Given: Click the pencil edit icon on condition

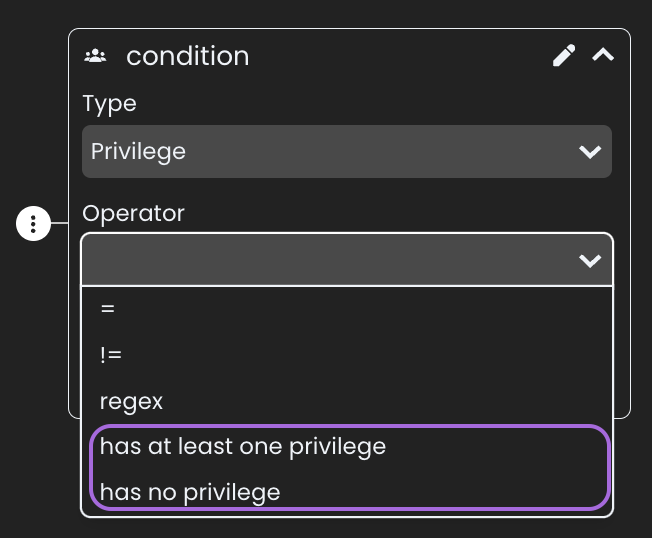Looking at the screenshot, I should (564, 56).
